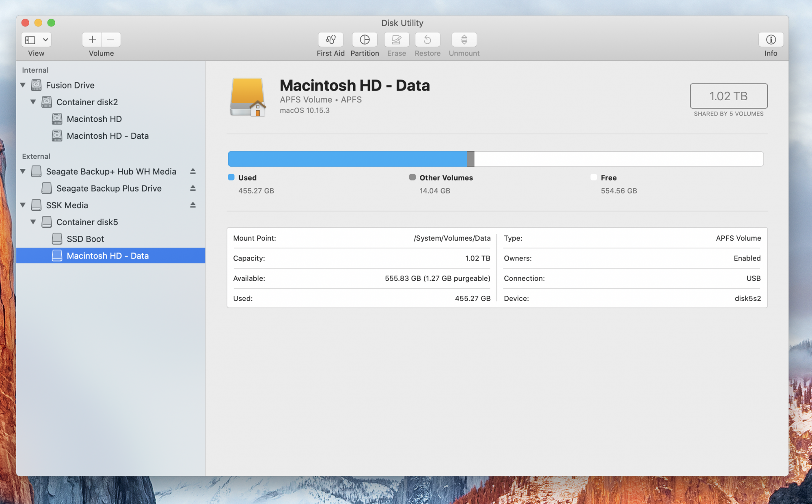Click the blue Used portion of usage bar
The width and height of the screenshot is (812, 504).
click(x=348, y=159)
